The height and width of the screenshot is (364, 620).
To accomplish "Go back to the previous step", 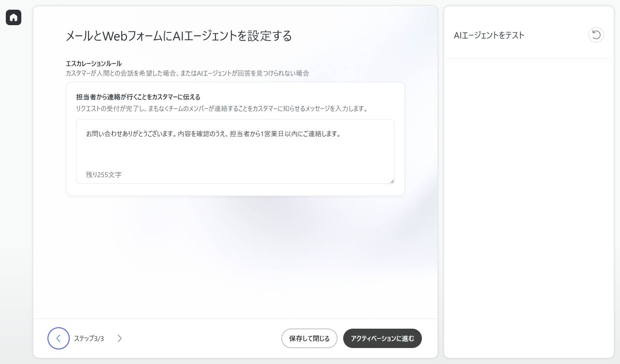I will pos(59,338).
